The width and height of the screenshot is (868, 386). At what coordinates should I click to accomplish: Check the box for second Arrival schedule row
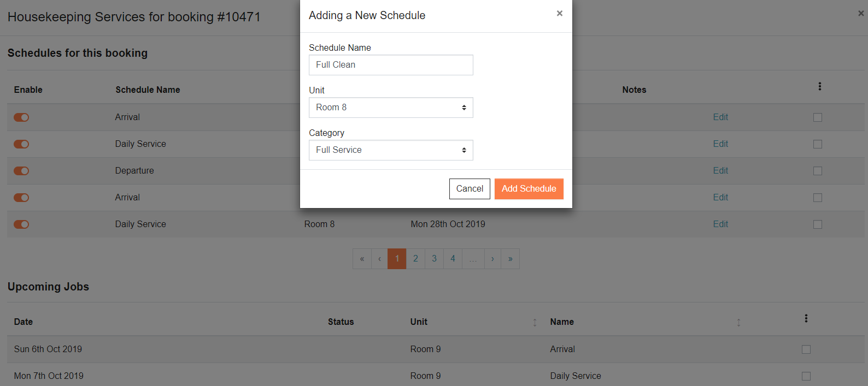818,198
